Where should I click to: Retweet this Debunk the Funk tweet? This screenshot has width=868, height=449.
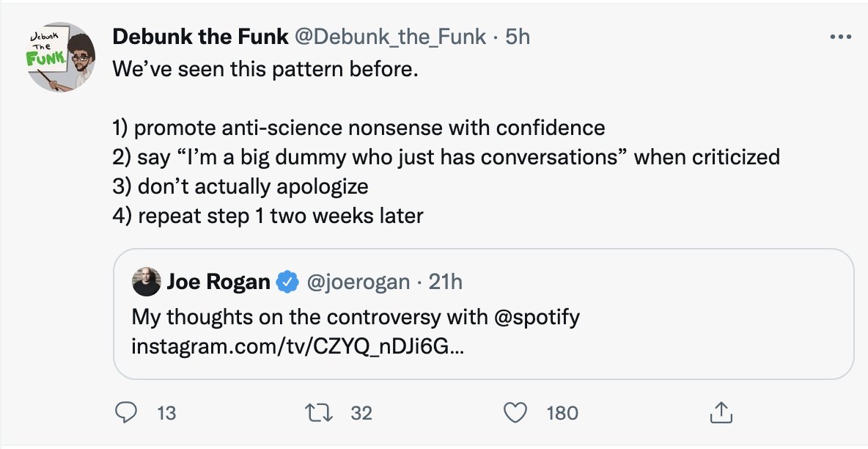[319, 413]
